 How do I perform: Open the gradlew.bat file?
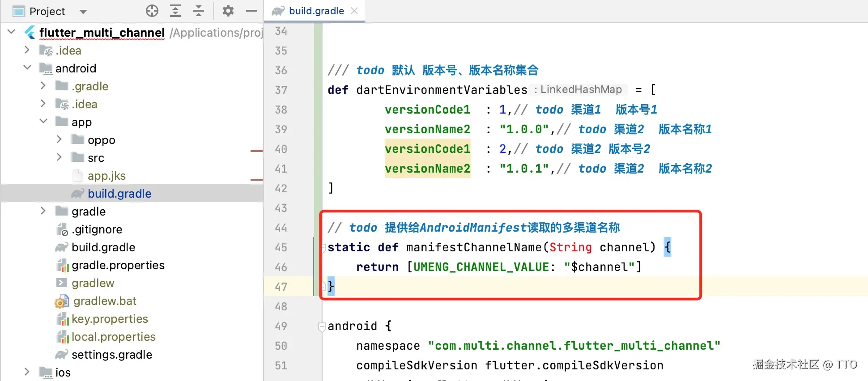[x=105, y=301]
